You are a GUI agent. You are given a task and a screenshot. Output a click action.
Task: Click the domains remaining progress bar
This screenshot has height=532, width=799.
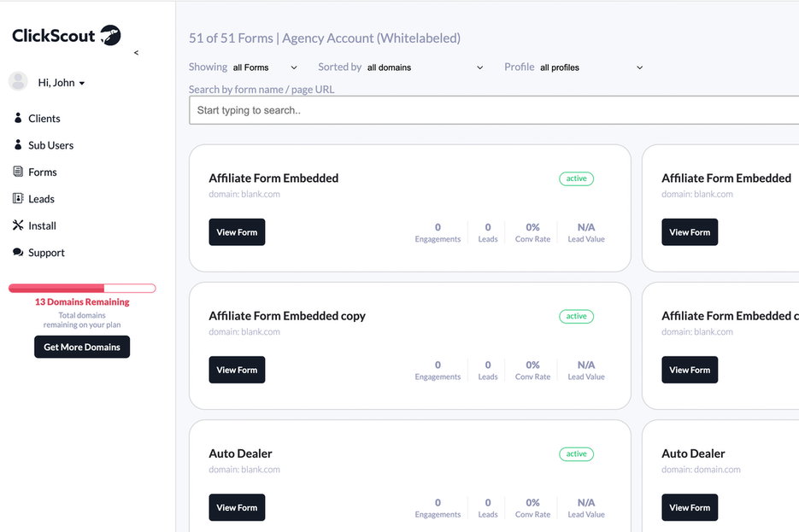point(82,289)
